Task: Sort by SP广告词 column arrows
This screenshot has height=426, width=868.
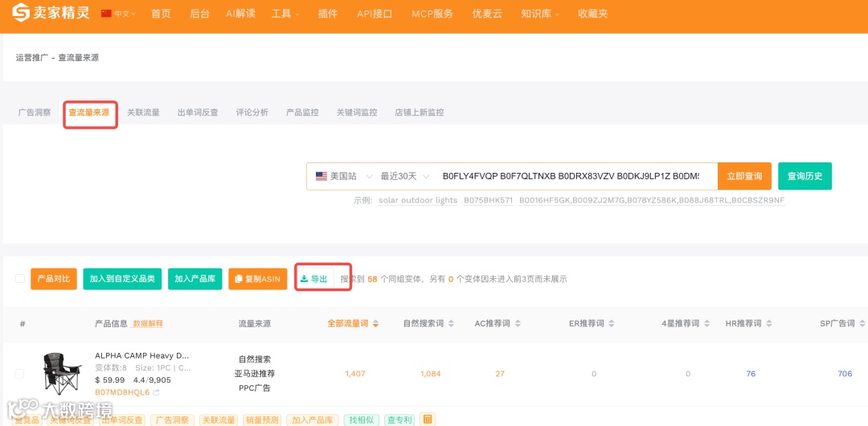Action: coord(863,323)
